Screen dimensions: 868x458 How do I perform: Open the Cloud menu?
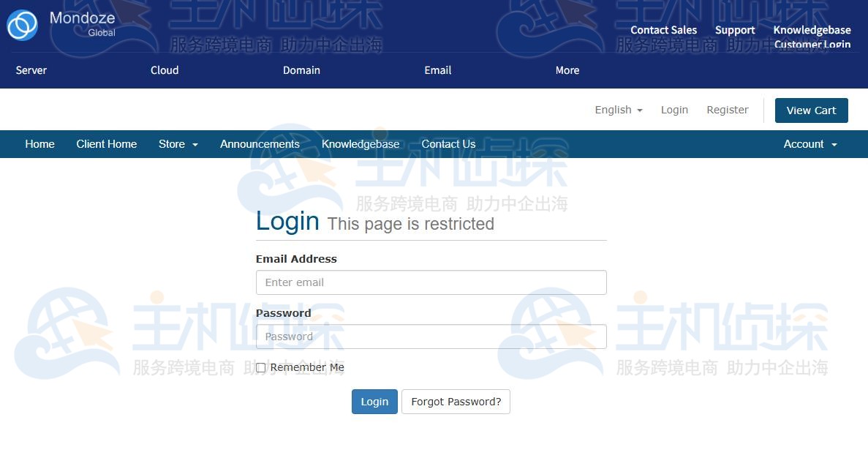[165, 70]
